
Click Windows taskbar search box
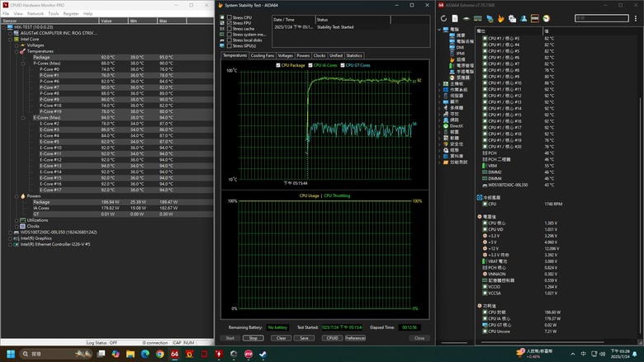(55, 354)
